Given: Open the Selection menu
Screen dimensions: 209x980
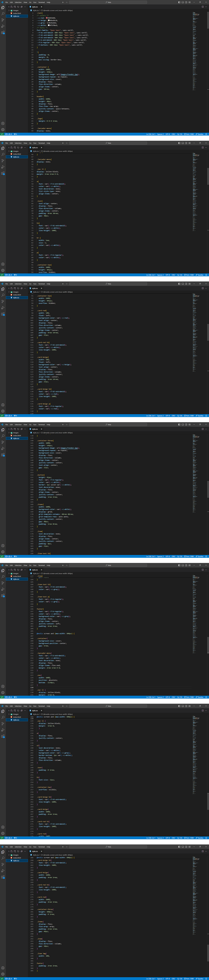Looking at the screenshot, I should click(18, 2).
